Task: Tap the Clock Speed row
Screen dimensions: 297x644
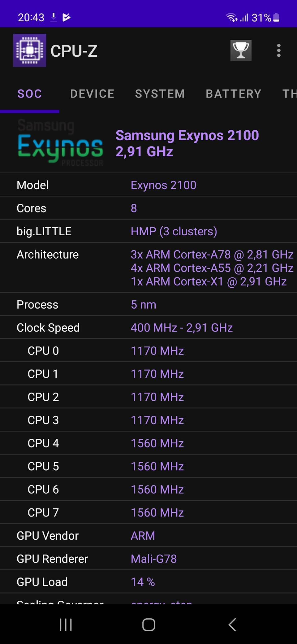Action: click(x=148, y=327)
